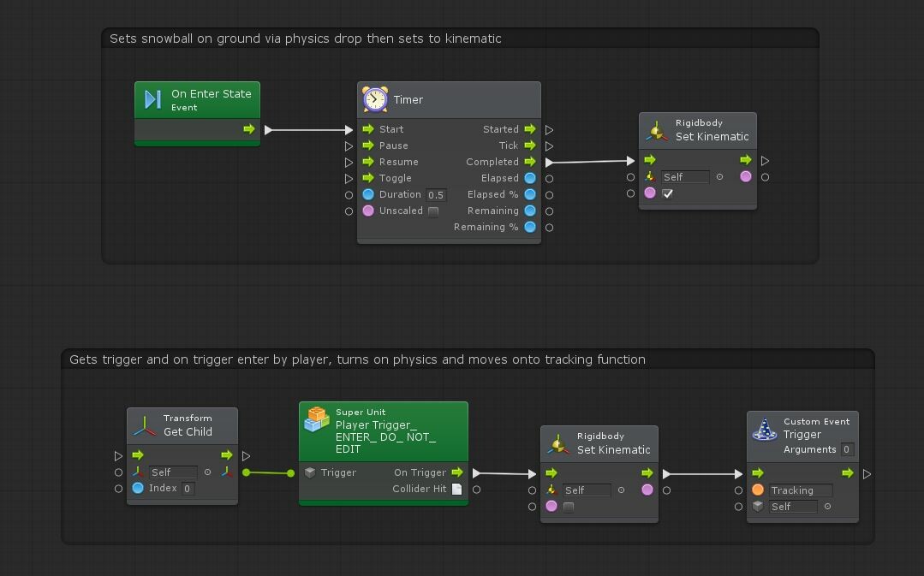Click the upper Set Kinematic pink output port
This screenshot has width=924, height=576.
coord(745,176)
